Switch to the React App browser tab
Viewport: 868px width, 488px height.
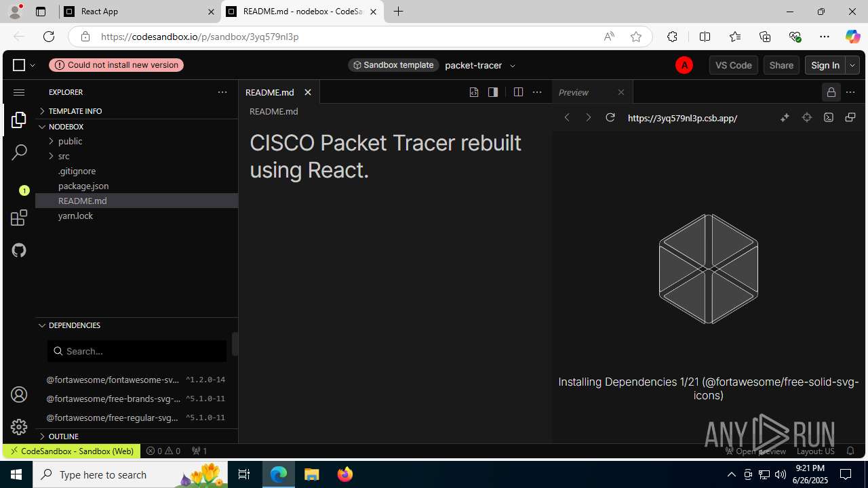coord(140,12)
